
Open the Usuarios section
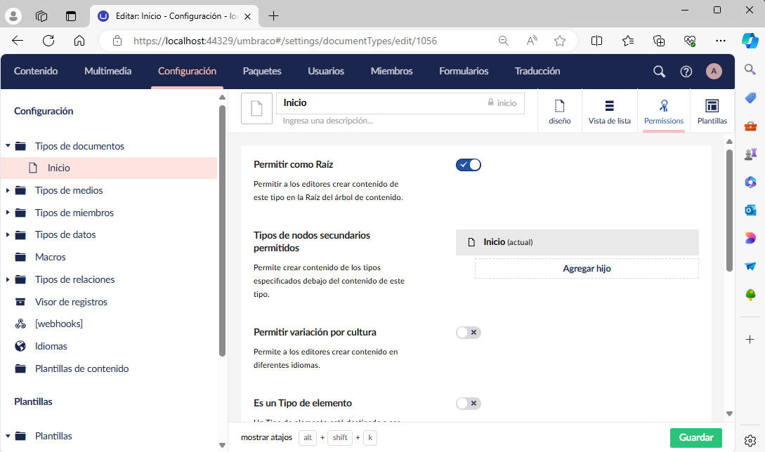[326, 71]
